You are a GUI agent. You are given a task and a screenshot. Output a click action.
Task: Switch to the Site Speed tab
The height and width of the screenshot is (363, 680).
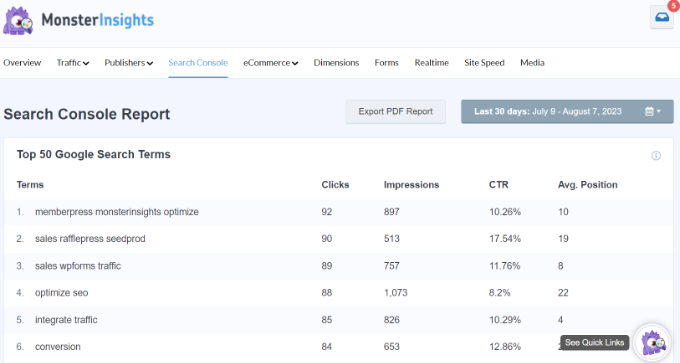pyautogui.click(x=484, y=63)
